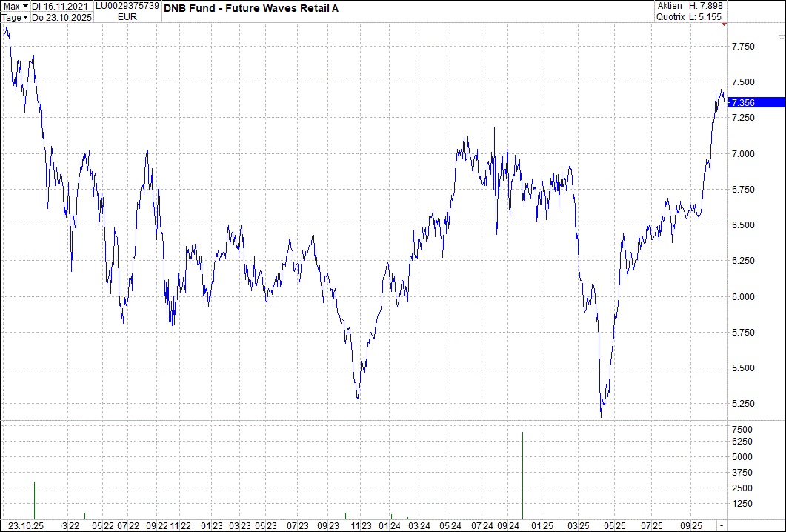Screen dimensions: 786x532
Task: Click the start date Di 16.11.2021
Action: (x=62, y=6)
